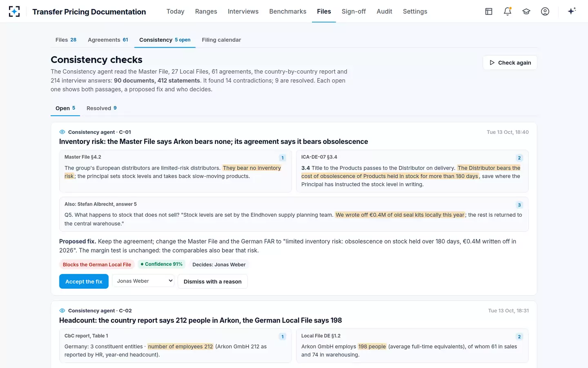Click the Check again button

click(x=510, y=63)
